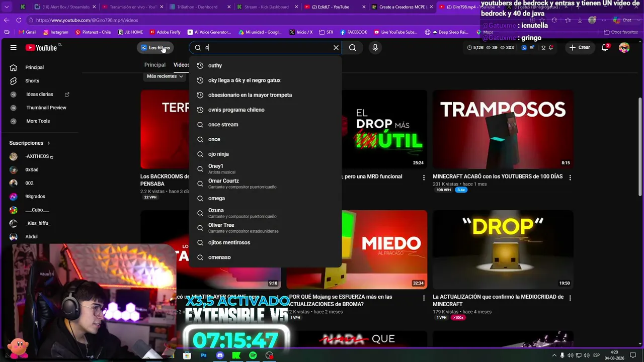Clear the search box with the X
Viewport: 644px width, 362px height.
336,48
